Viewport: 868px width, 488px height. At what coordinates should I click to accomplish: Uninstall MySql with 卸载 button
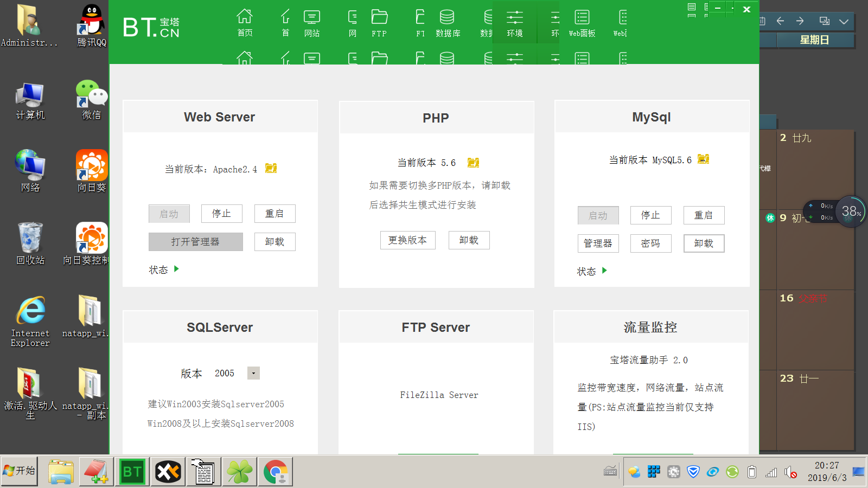pos(704,243)
